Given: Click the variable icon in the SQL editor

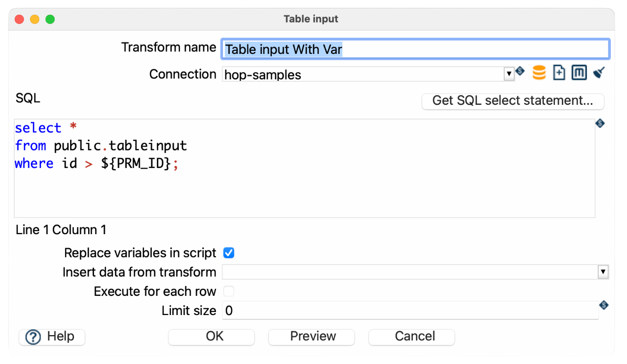Looking at the screenshot, I should (x=600, y=123).
